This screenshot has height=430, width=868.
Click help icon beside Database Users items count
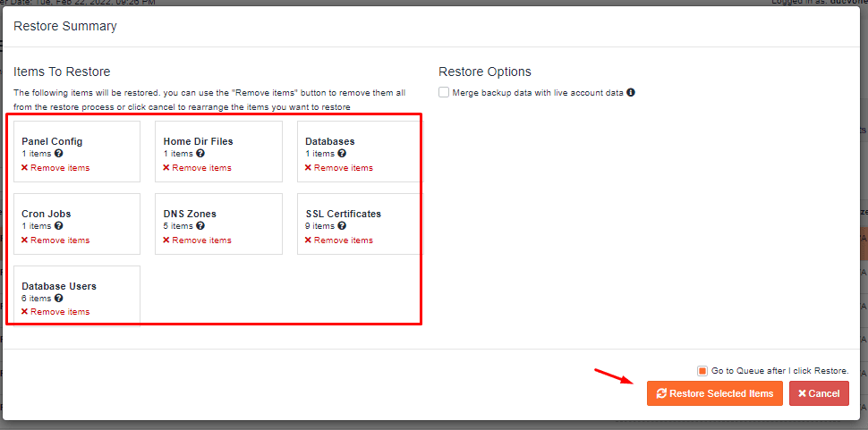coord(59,299)
